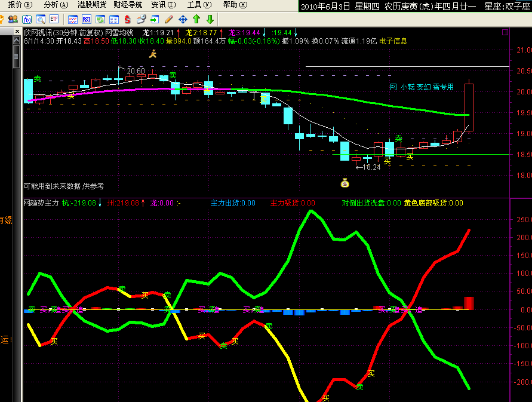This screenshot has width=532, height=402.
Task: Open the 报价(B) menu
Action: click(x=20, y=5)
